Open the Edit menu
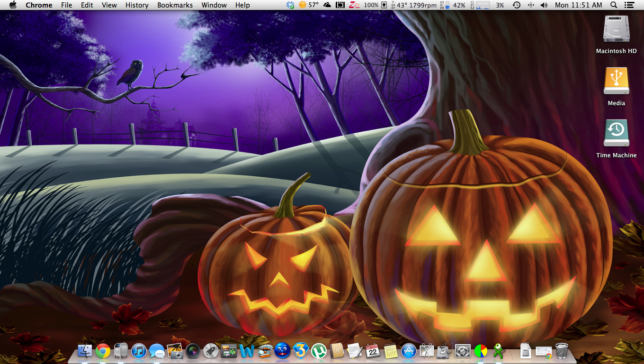Viewport: 644px width, 364px height. point(87,5)
